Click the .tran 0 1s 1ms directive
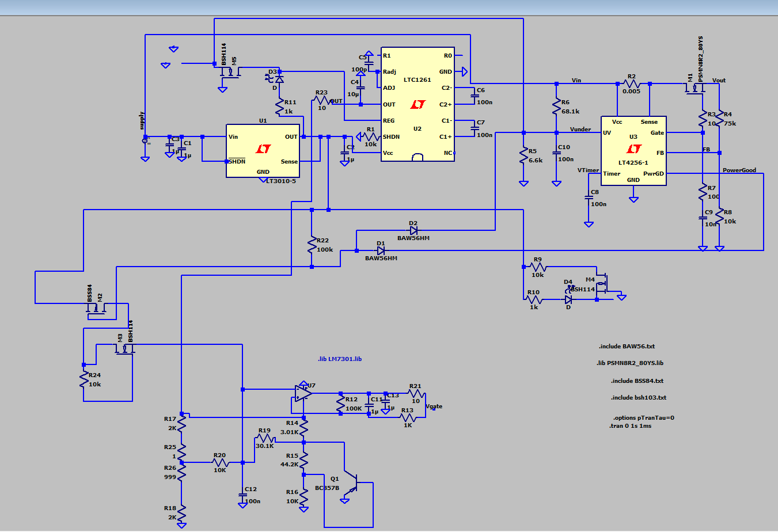The image size is (778, 532). tap(630, 426)
